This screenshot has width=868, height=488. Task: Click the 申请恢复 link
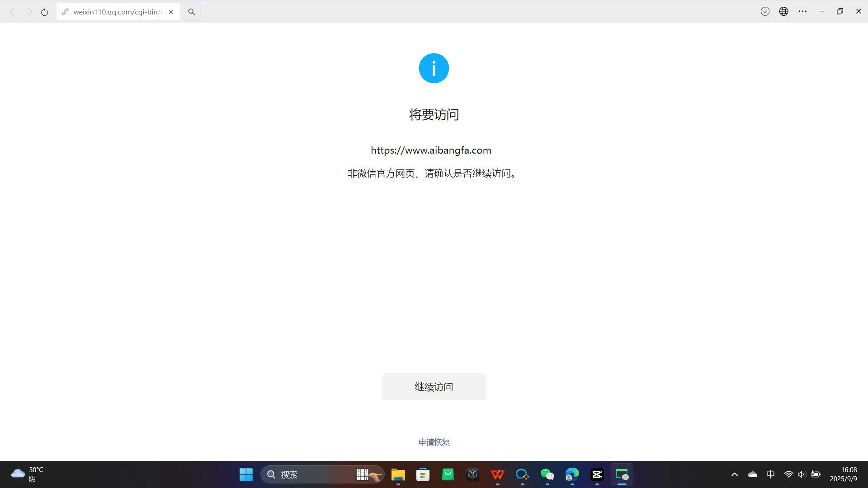pyautogui.click(x=434, y=442)
